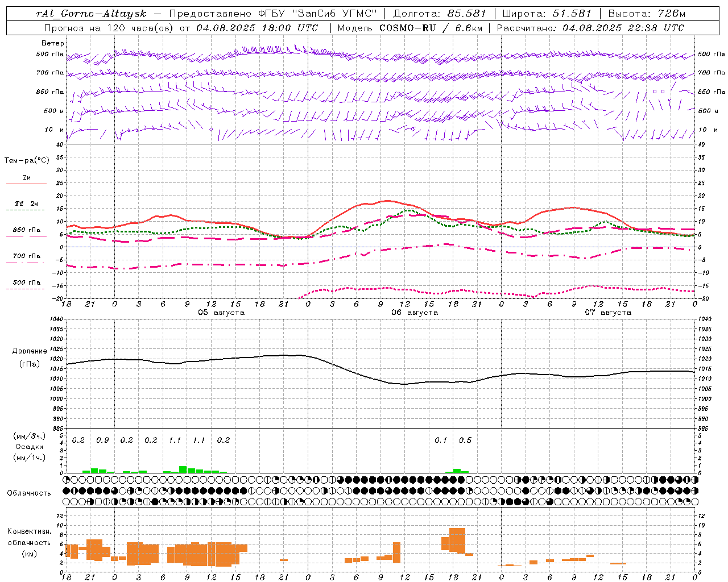Click the (мм/3ч.) precipitation unit label

pyautogui.click(x=30, y=435)
